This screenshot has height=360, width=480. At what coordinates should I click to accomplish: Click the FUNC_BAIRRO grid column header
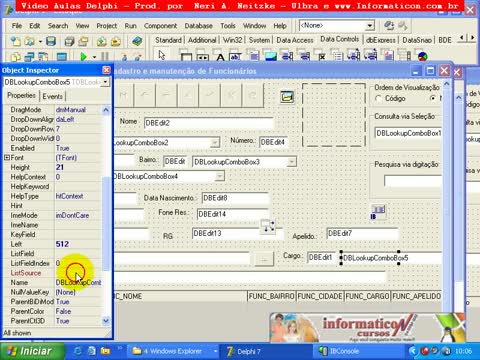271,296
